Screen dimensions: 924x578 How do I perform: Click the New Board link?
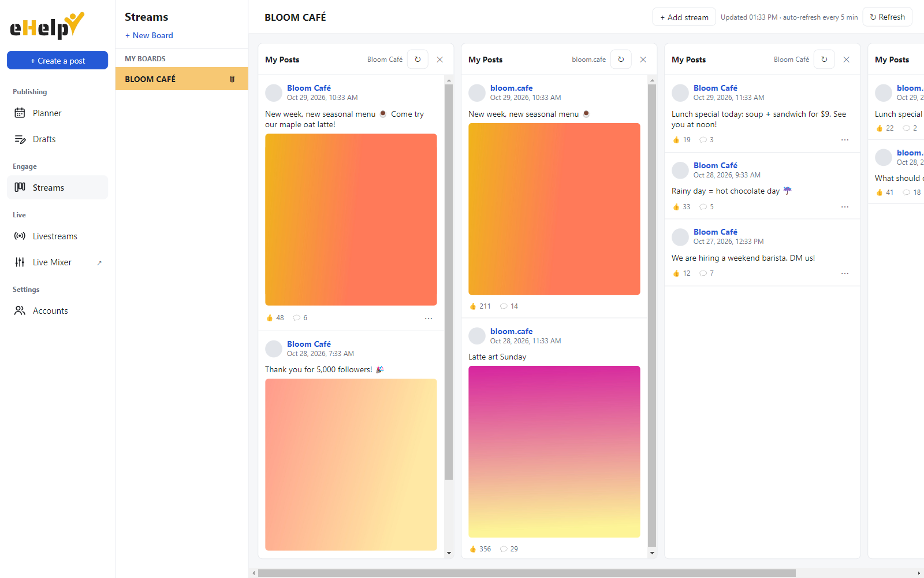coord(149,35)
